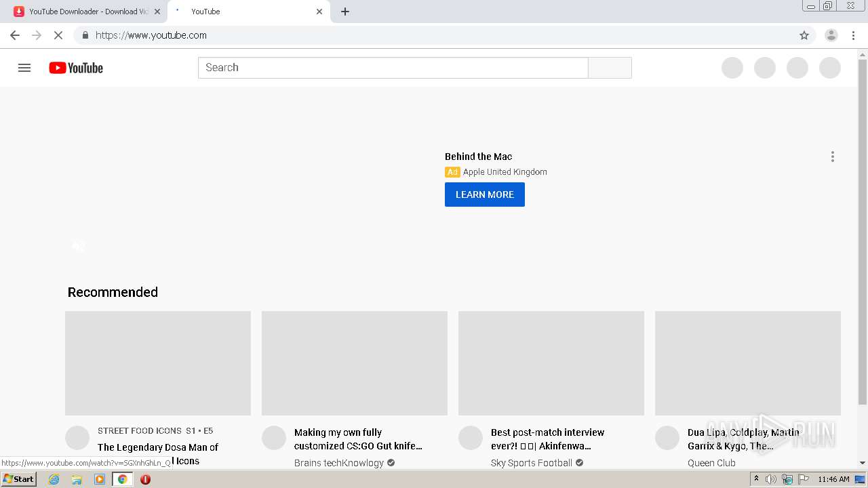The height and width of the screenshot is (488, 868).
Task: Open the CS:GO Gut knife video thumbnail
Action: click(x=355, y=363)
